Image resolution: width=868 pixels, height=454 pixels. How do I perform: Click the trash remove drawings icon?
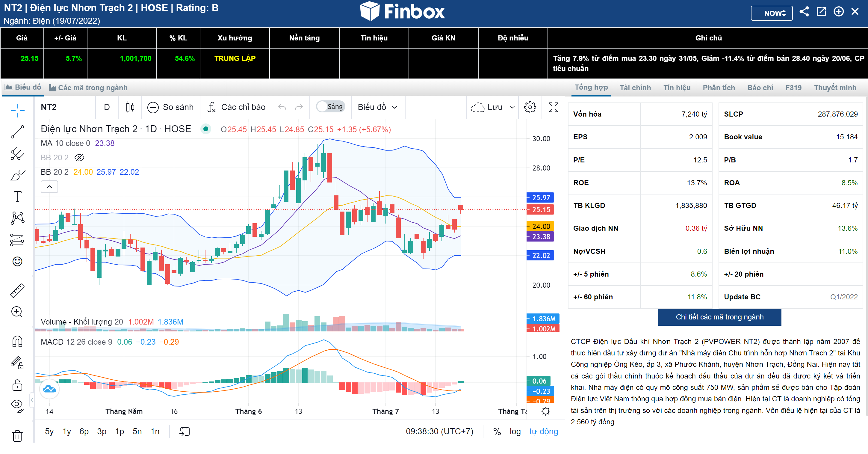tap(17, 435)
